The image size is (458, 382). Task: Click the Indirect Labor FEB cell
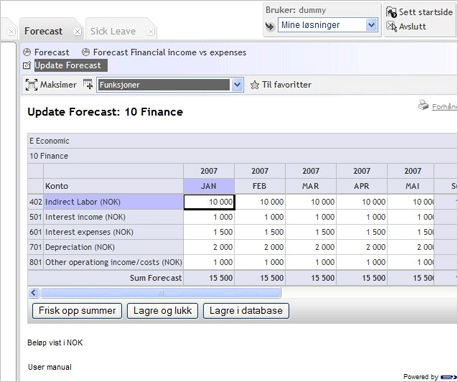click(x=260, y=202)
